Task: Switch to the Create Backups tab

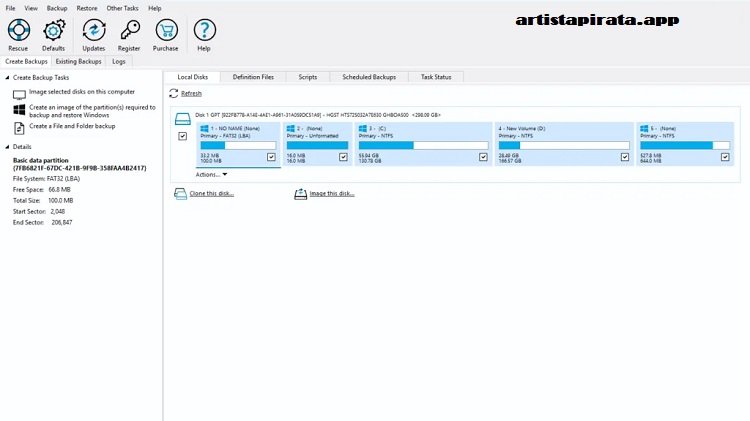Action: (26, 62)
